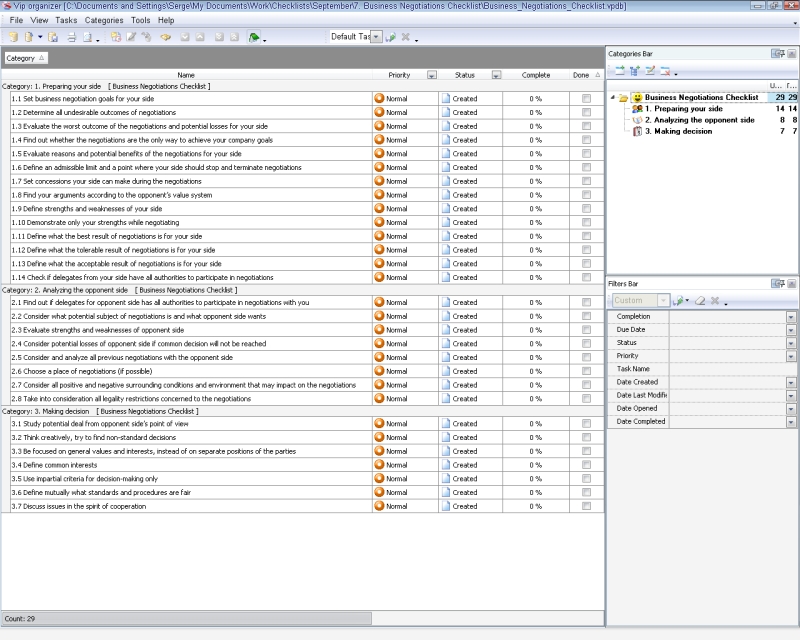Click the delete category icon with red X

[664, 72]
